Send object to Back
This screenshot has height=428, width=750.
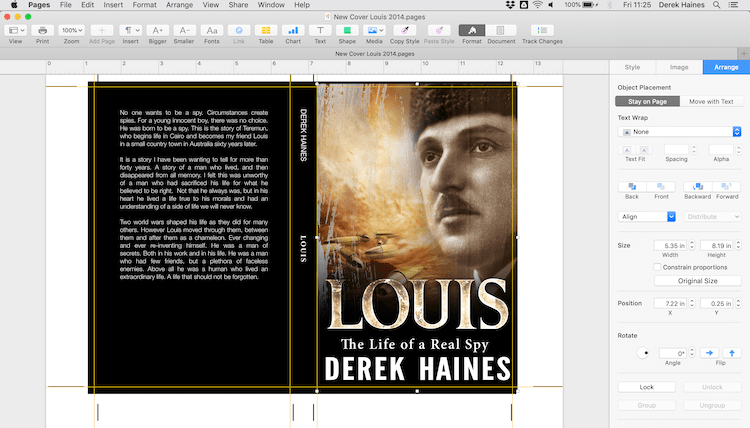(632, 187)
